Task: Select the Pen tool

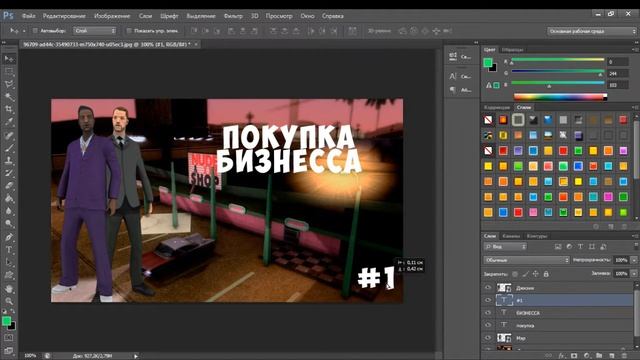Action: point(9,237)
